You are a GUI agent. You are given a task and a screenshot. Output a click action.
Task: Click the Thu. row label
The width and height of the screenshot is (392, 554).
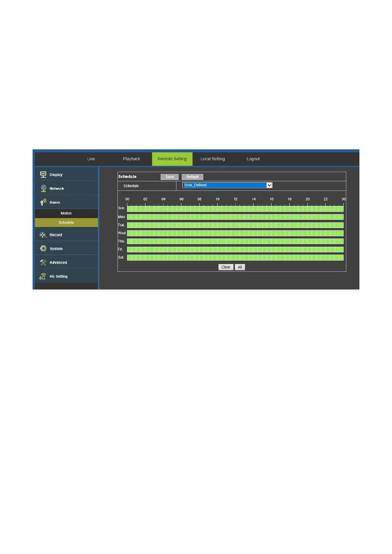121,241
